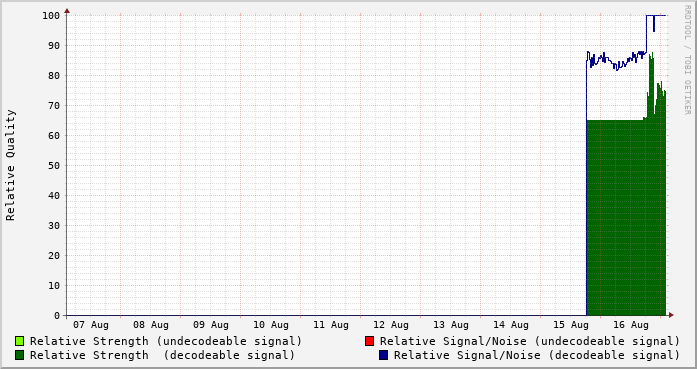The image size is (697, 369).
Task: Click the RRDTOOL / TOBI OETIKER watermark
Action: pos(687,60)
